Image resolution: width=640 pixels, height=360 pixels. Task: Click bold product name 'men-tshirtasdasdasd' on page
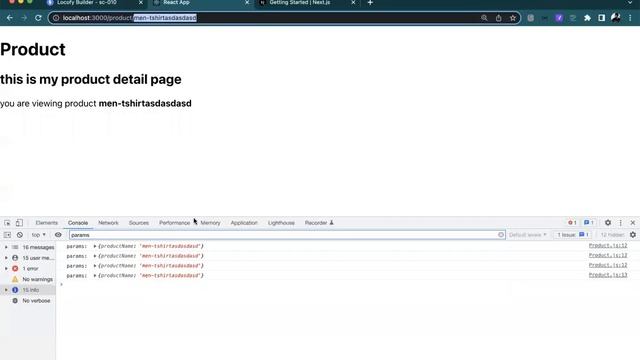click(x=145, y=103)
